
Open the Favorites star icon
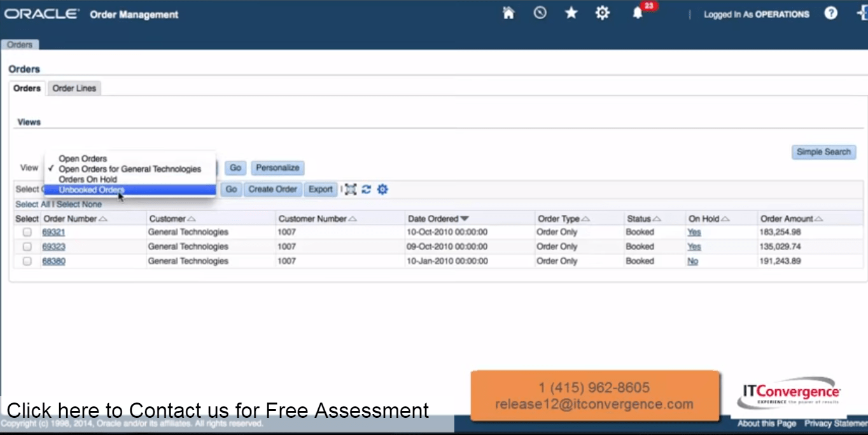pos(571,13)
